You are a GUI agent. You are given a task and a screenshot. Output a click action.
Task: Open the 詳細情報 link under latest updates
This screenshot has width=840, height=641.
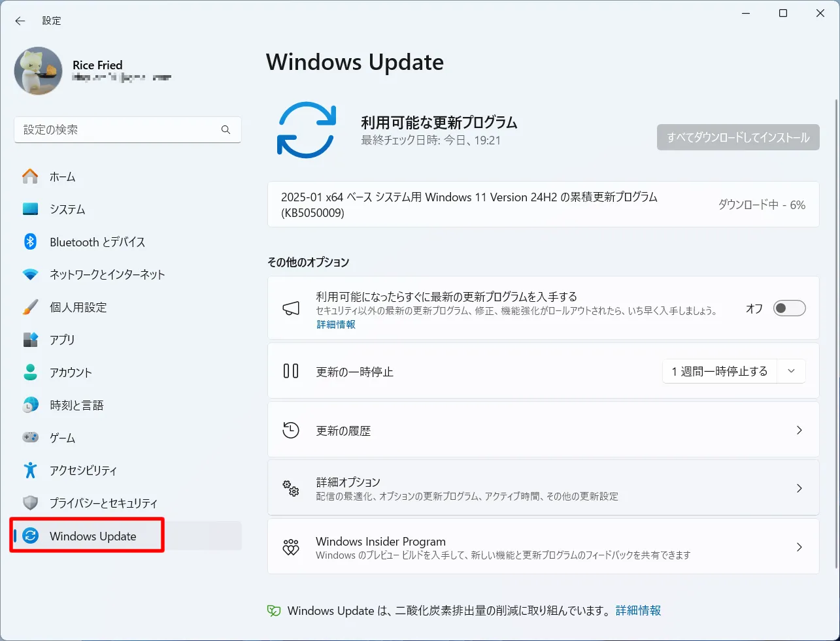[x=336, y=325]
